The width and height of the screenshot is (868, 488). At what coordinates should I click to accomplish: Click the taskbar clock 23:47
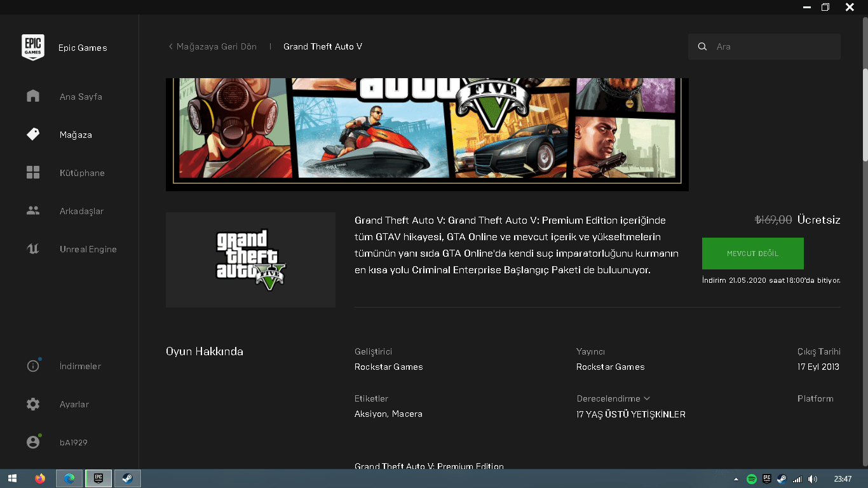pyautogui.click(x=843, y=479)
